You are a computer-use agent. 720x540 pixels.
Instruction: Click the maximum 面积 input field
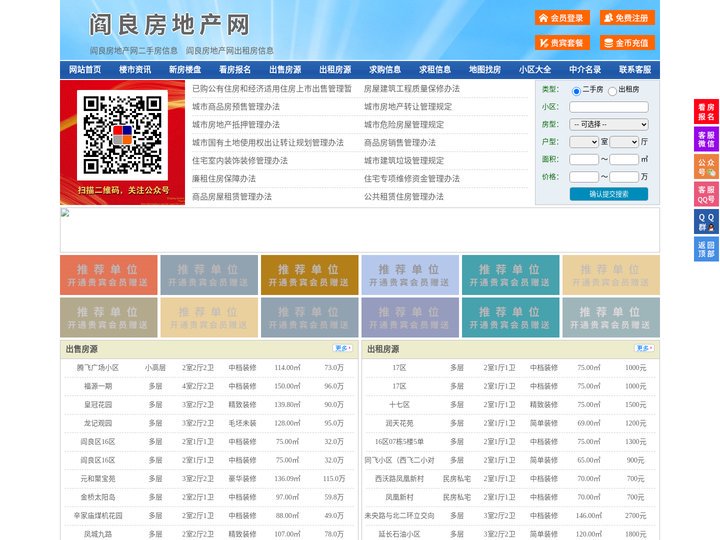624,159
